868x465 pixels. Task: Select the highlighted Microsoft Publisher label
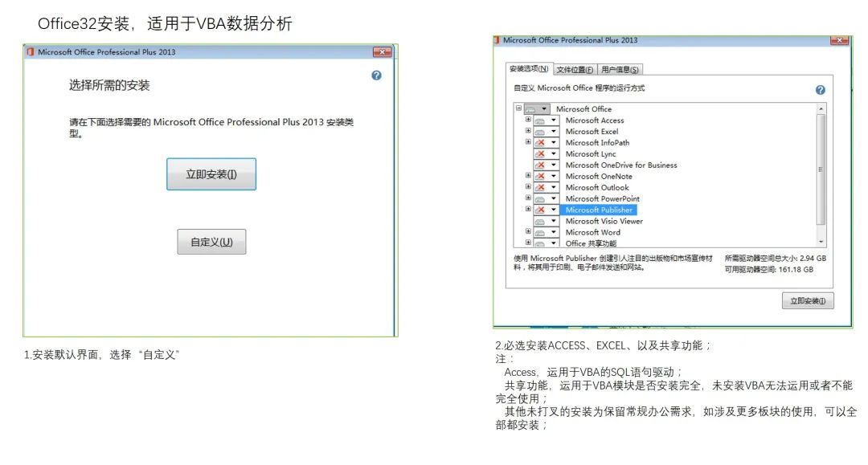tap(599, 210)
